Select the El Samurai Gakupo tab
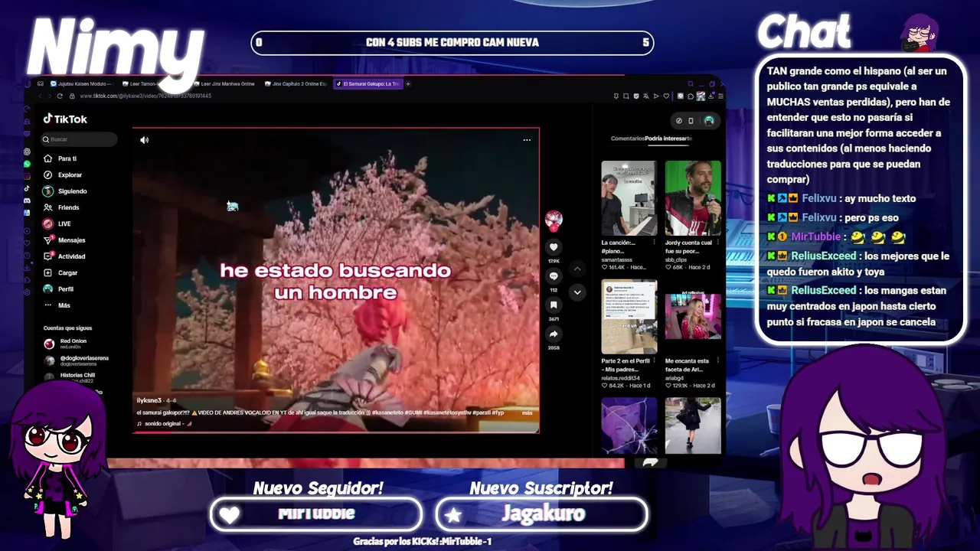 (x=367, y=83)
